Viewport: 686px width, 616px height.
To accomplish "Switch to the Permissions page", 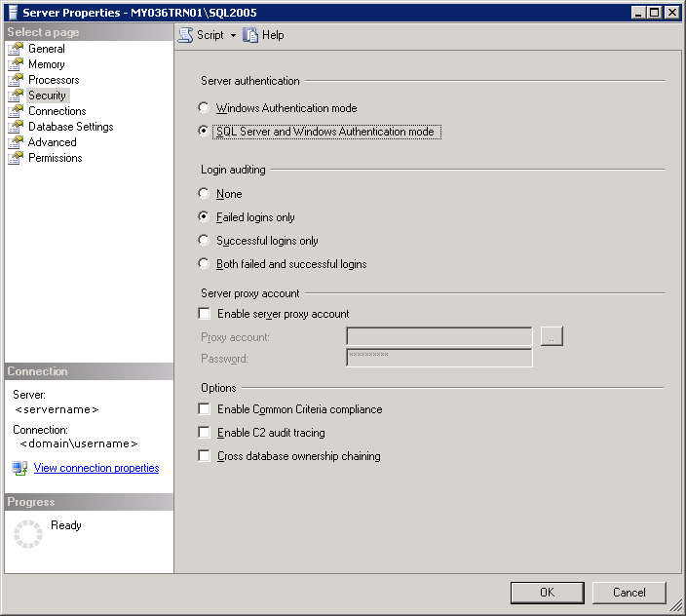I will pyautogui.click(x=56, y=158).
